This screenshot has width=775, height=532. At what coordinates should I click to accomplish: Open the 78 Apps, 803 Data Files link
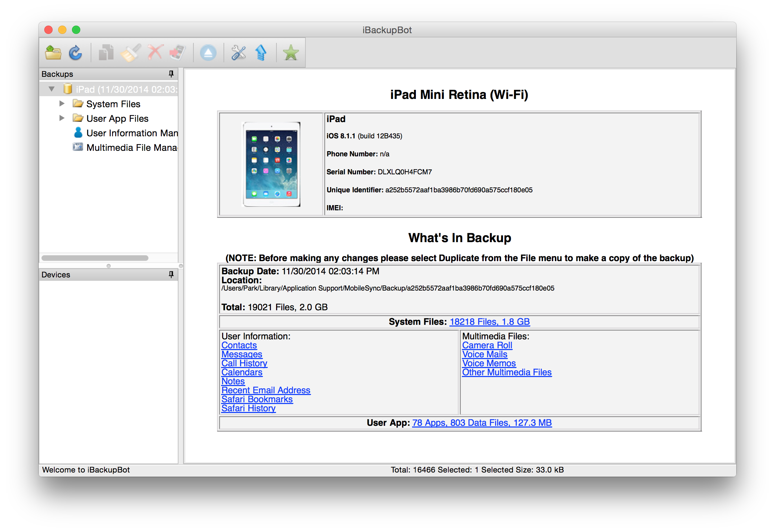(x=482, y=423)
